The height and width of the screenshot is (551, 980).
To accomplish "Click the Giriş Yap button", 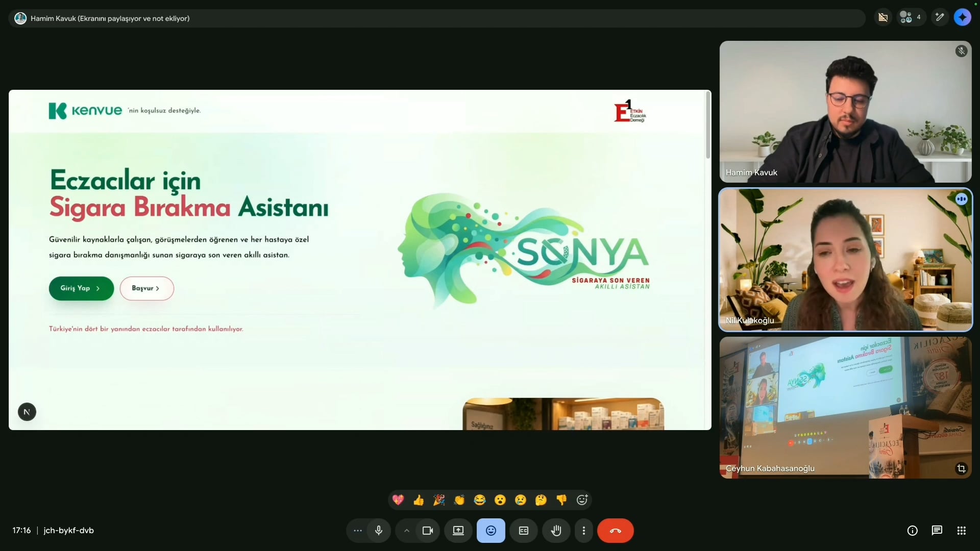I will [x=81, y=288].
